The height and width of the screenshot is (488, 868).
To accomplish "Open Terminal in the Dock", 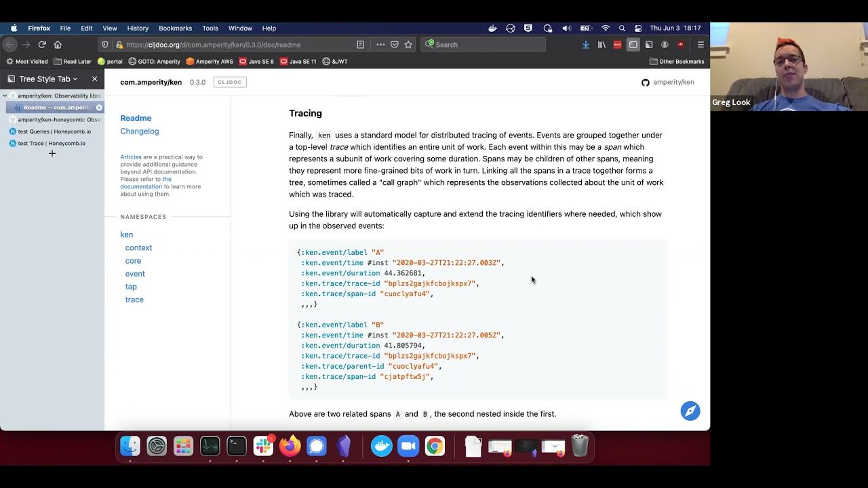I will click(x=237, y=446).
